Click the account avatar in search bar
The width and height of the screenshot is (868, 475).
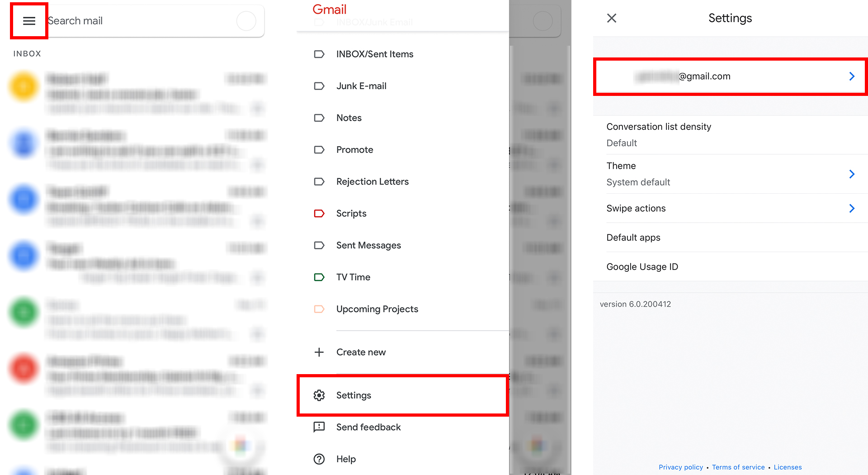[x=246, y=21]
